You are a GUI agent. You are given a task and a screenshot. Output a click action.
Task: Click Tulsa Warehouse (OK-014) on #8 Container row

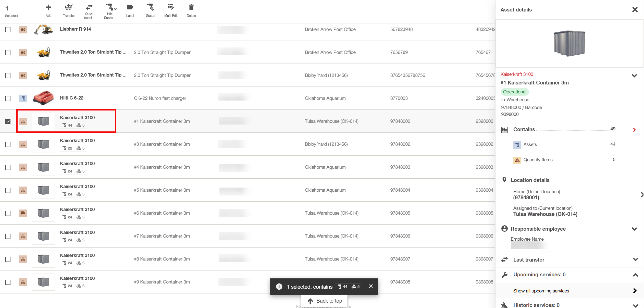click(x=331, y=259)
